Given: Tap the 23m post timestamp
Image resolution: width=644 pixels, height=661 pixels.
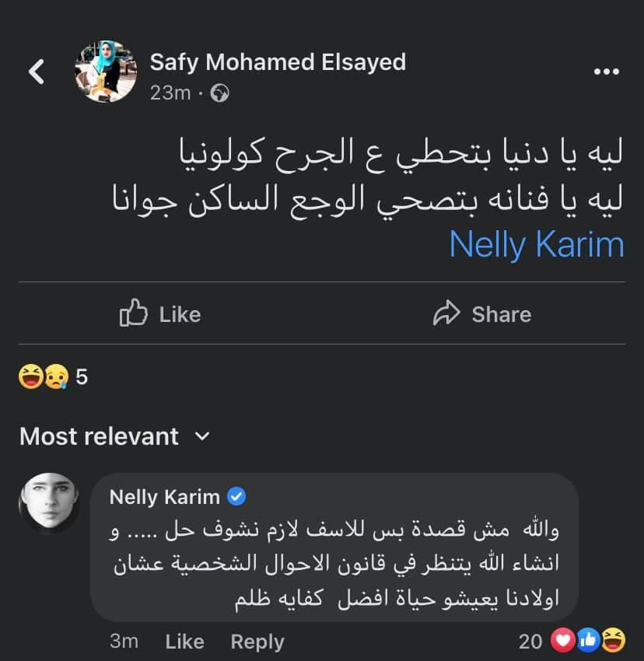Looking at the screenshot, I should pyautogui.click(x=170, y=93).
